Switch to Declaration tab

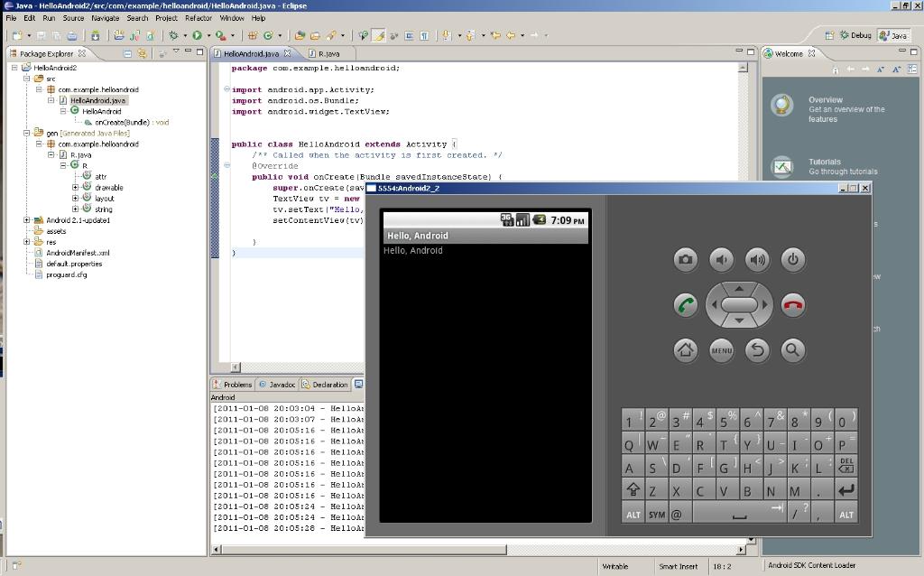325,385
